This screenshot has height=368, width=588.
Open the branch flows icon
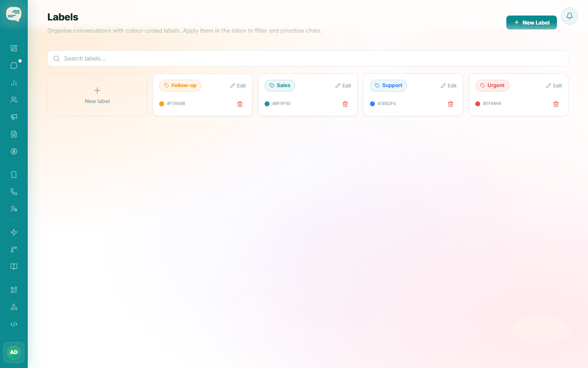14,249
